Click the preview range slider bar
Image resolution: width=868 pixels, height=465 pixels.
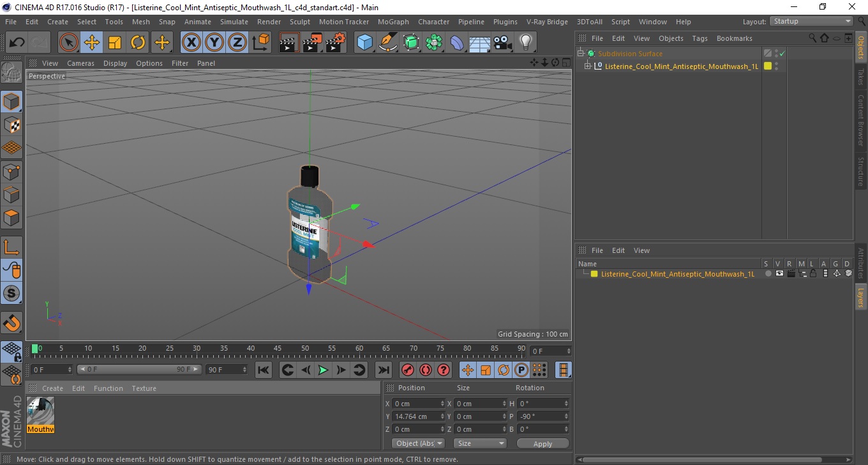[x=139, y=370]
